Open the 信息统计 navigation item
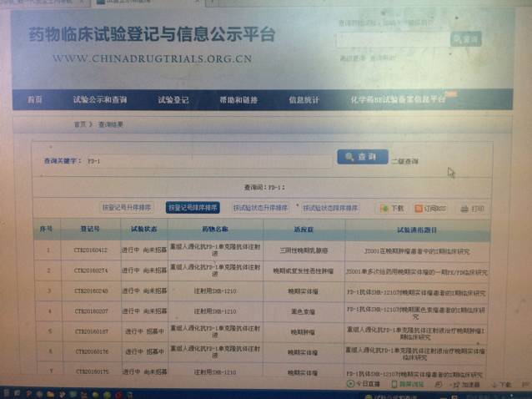Image resolution: width=532 pixels, height=399 pixels. (x=304, y=100)
